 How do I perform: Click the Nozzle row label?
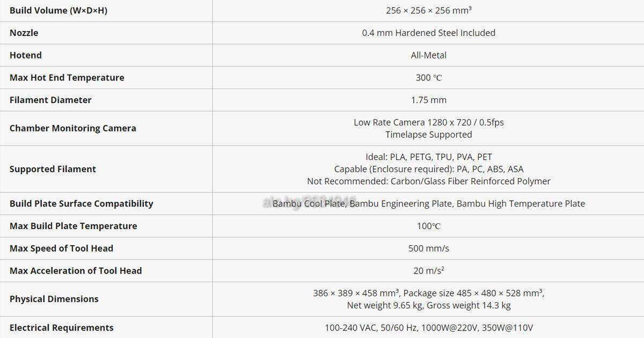[24, 33]
